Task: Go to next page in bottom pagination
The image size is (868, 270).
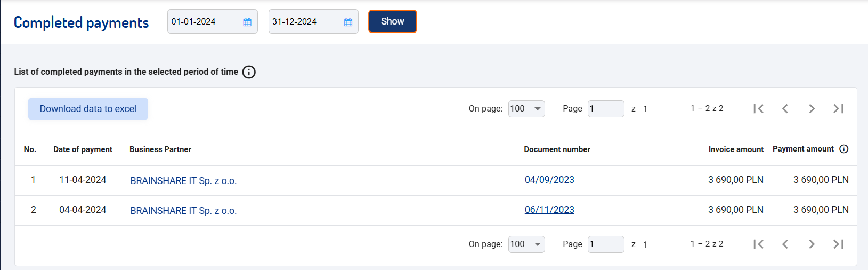Action: pos(812,244)
